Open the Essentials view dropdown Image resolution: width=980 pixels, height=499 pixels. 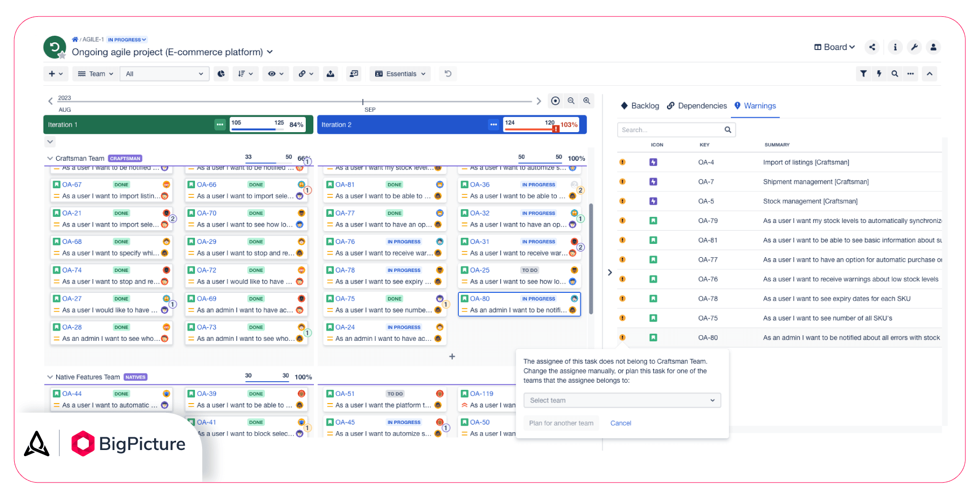[x=400, y=74]
